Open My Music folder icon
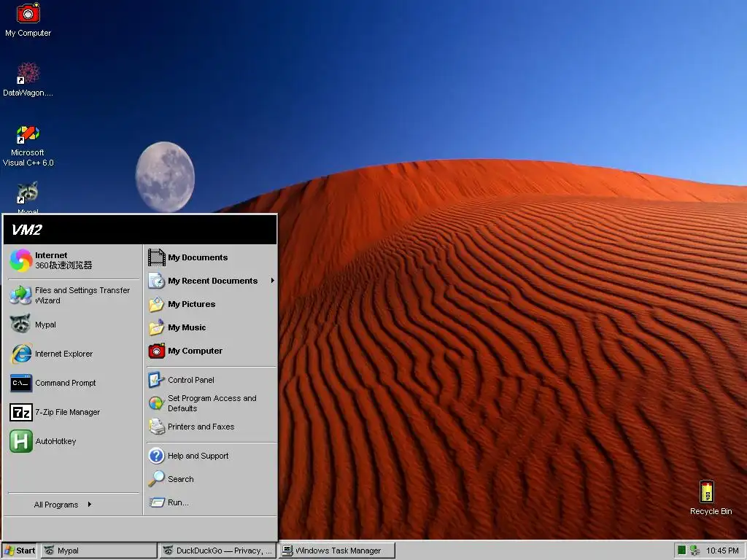The height and width of the screenshot is (560, 747). (156, 327)
